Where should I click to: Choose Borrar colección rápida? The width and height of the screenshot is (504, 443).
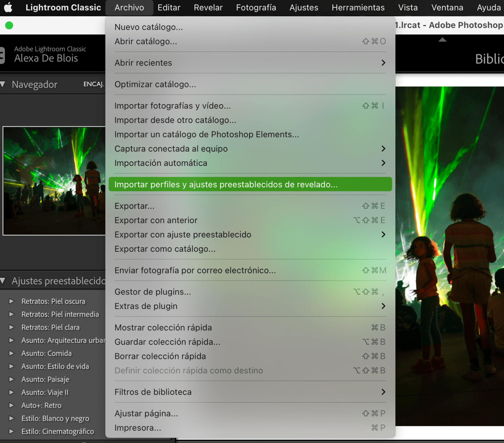tap(250, 356)
